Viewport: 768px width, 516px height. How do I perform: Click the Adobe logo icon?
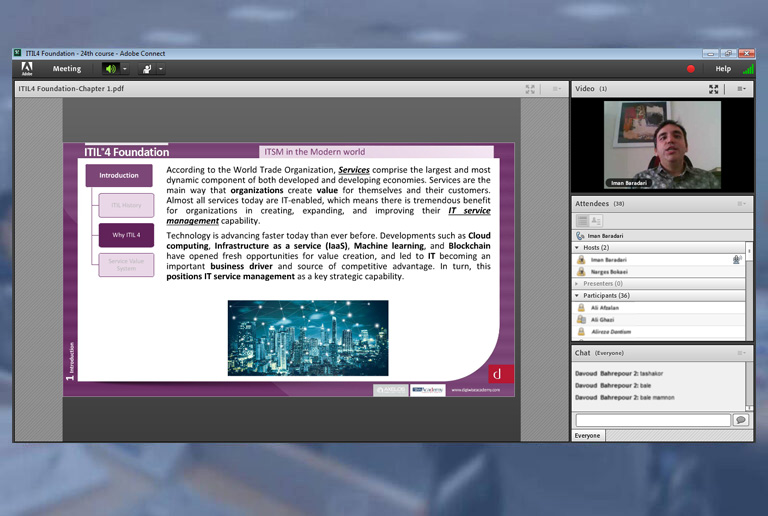27,69
